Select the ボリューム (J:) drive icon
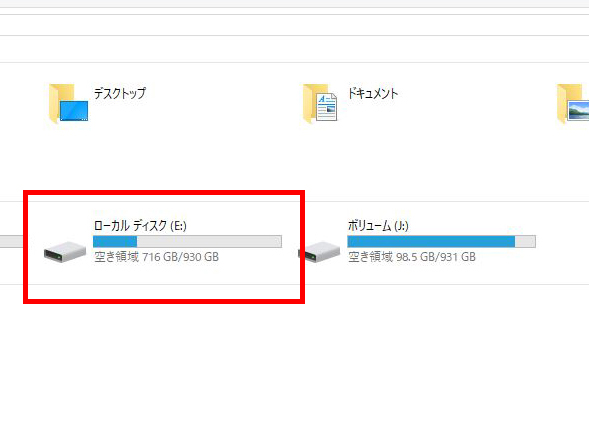Screen dimensions: 589x441 tap(319, 252)
